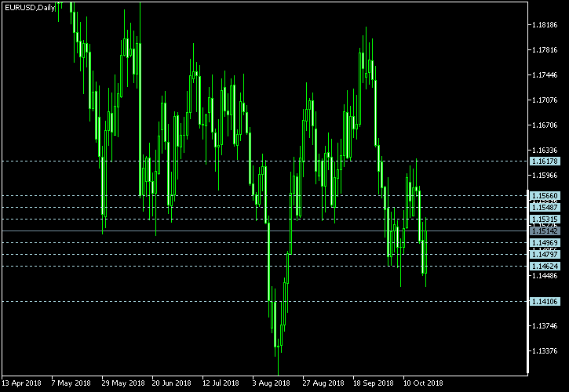Click the 3 Aug 2018 date label
The width and height of the screenshot is (569, 392).
click(272, 383)
